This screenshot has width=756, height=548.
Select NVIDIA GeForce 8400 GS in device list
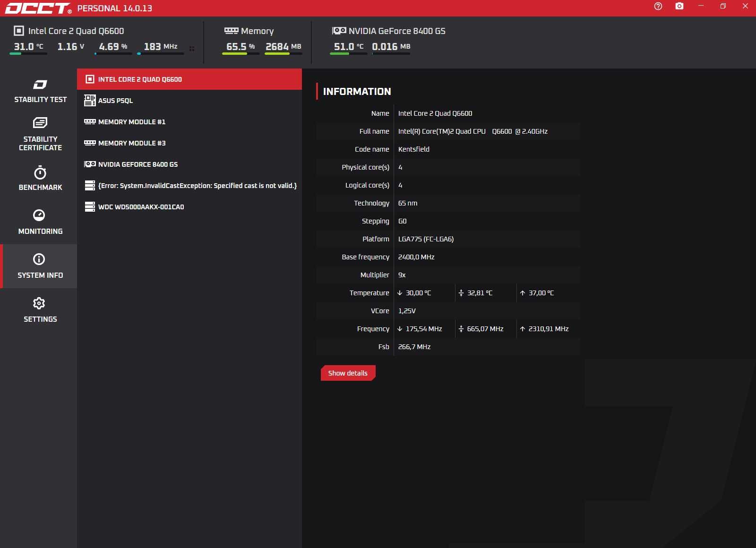(x=189, y=164)
